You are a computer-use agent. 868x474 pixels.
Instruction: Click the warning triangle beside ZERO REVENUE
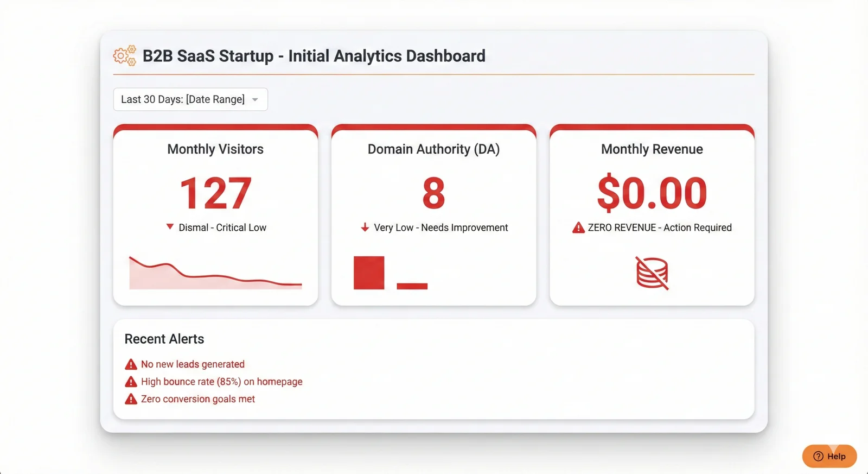(x=578, y=227)
